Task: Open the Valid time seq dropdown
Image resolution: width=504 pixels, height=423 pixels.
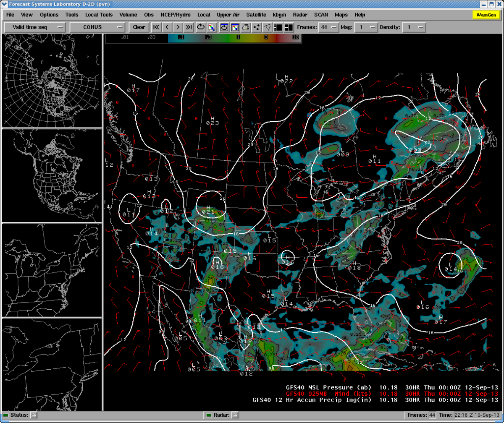Action: point(35,27)
